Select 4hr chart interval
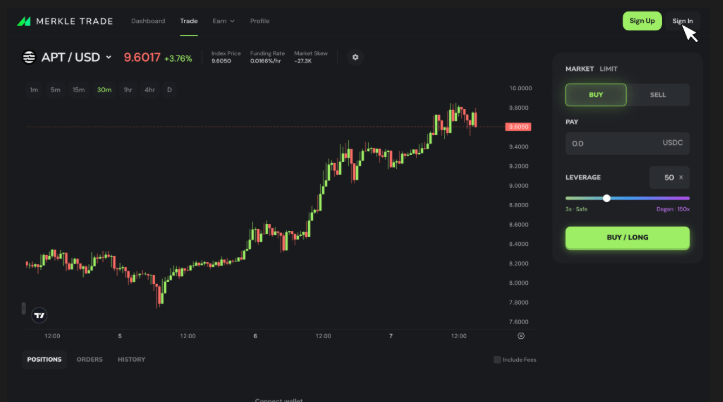This screenshot has height=402, width=723. click(149, 90)
